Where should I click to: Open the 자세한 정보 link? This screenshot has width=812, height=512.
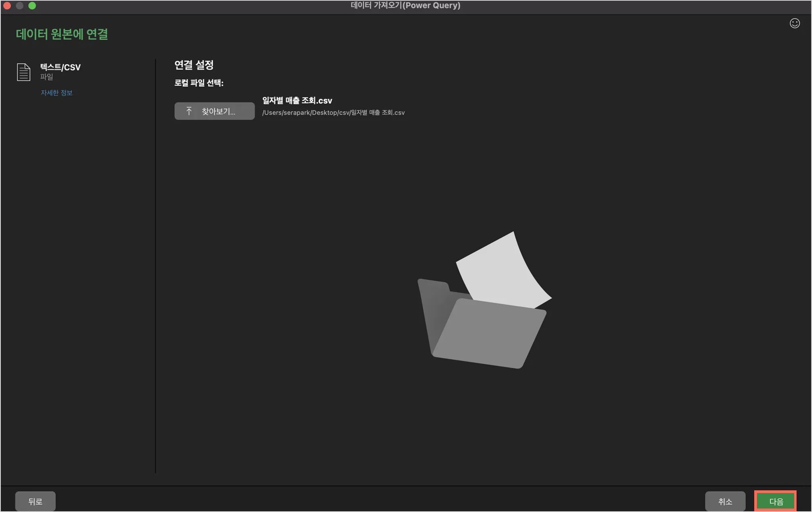click(56, 92)
